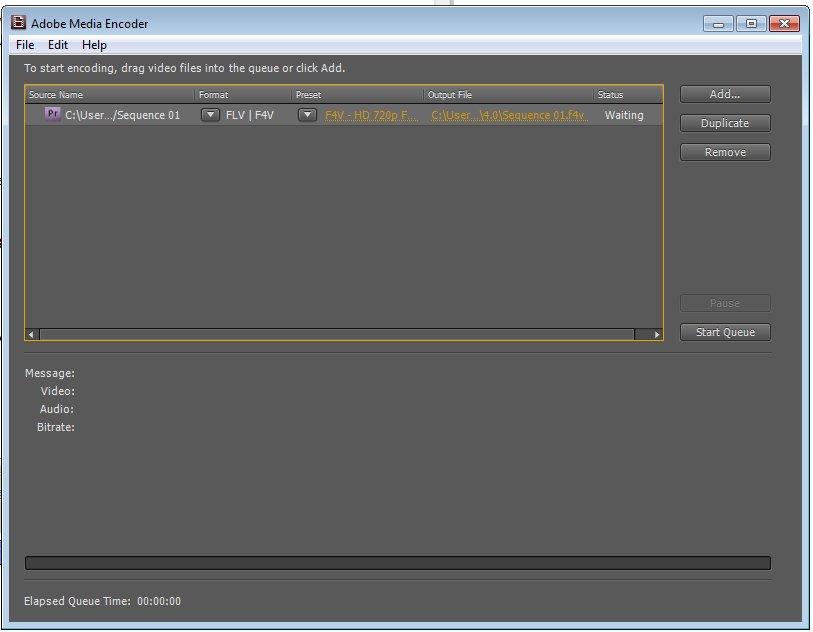Click the Message: label
This screenshot has width=813, height=632.
point(50,373)
